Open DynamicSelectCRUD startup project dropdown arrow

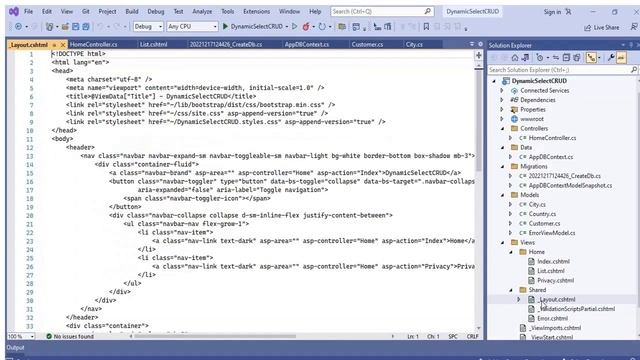(x=287, y=27)
